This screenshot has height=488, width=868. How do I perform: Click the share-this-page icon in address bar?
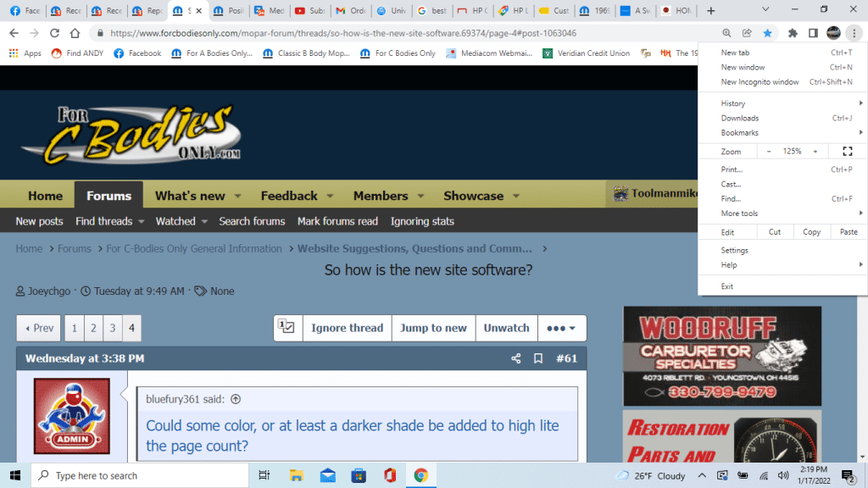tap(747, 33)
